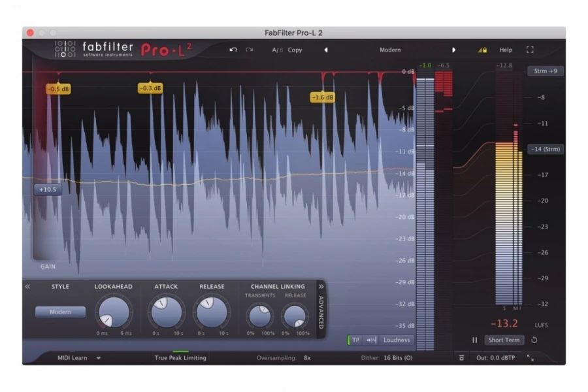Collapse the Advanced panel with double right chevron
588x392 pixels.
click(321, 286)
